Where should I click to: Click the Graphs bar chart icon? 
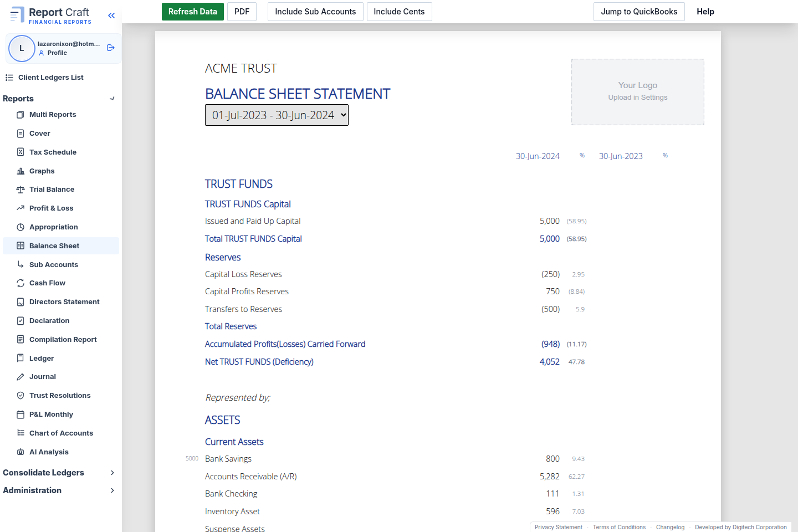click(x=21, y=171)
